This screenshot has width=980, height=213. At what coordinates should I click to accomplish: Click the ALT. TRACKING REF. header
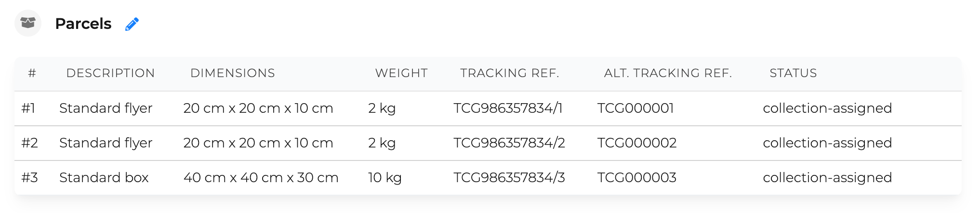(668, 73)
